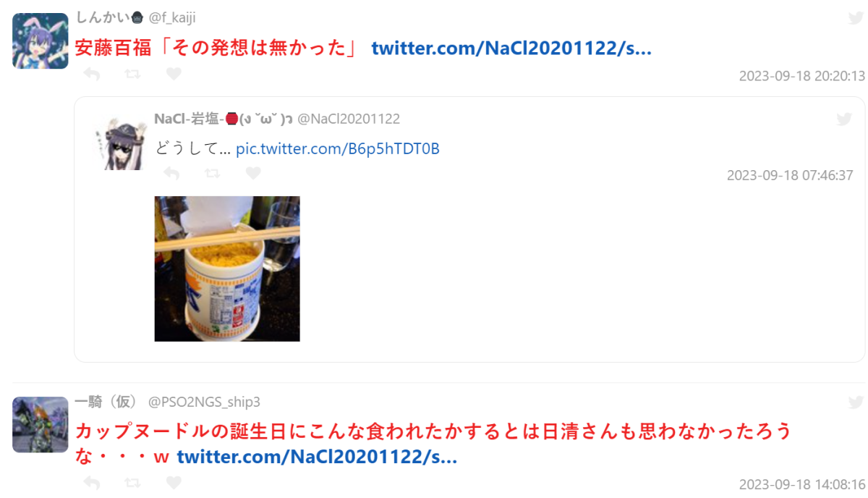Image resolution: width=868 pixels, height=498 pixels.
Task: Open Twitter bird icon on しんかい tweet
Action: (x=856, y=18)
